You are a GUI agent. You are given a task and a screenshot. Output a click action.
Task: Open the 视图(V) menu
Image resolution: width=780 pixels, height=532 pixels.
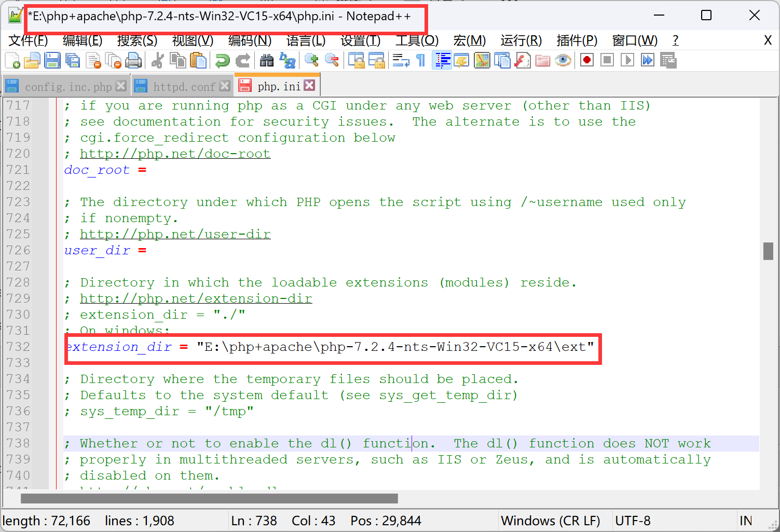click(193, 40)
